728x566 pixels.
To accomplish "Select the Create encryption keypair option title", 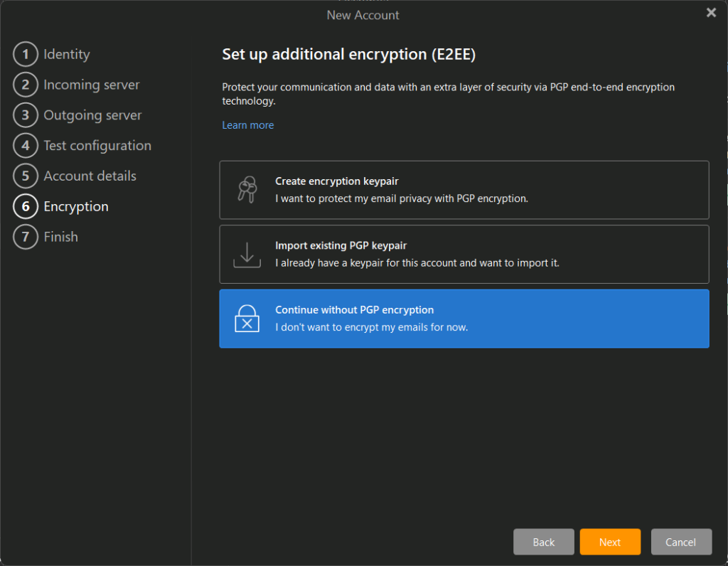I will (x=336, y=181).
